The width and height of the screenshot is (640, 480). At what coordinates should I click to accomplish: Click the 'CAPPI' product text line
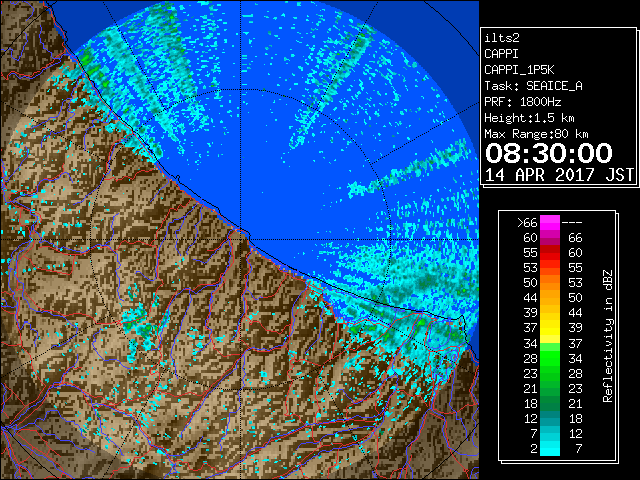pos(502,54)
